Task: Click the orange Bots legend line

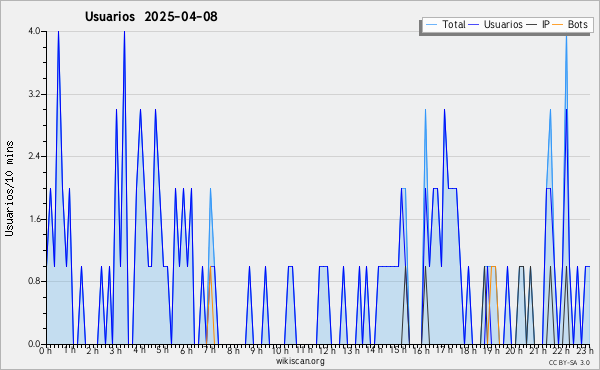Action: coord(558,25)
